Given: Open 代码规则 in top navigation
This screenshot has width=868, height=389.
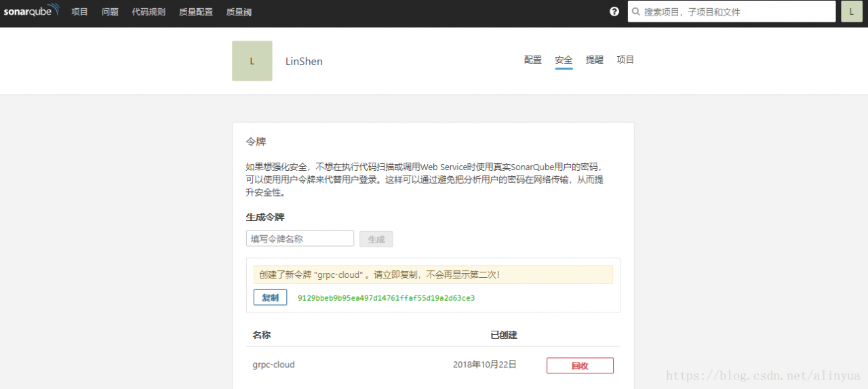Looking at the screenshot, I should 149,12.
